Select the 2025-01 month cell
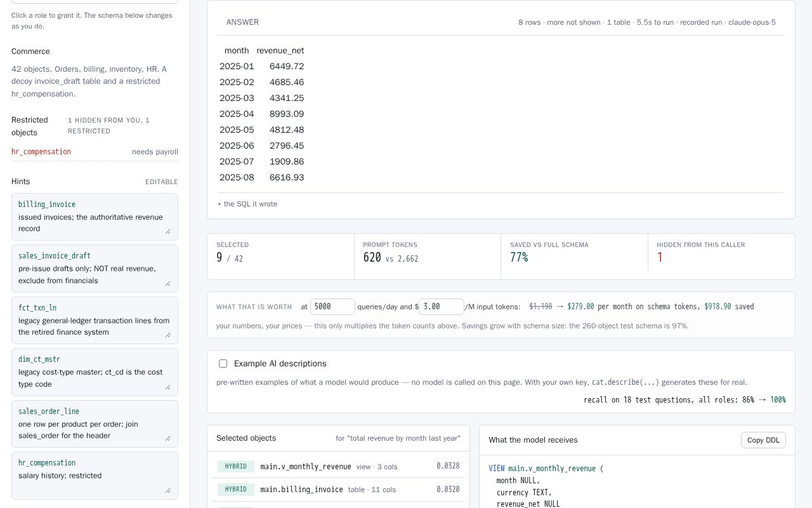 [237, 67]
